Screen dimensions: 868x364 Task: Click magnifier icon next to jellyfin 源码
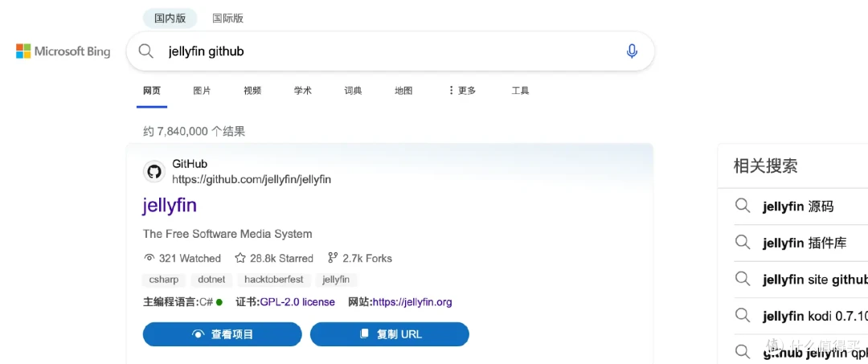pyautogui.click(x=743, y=207)
